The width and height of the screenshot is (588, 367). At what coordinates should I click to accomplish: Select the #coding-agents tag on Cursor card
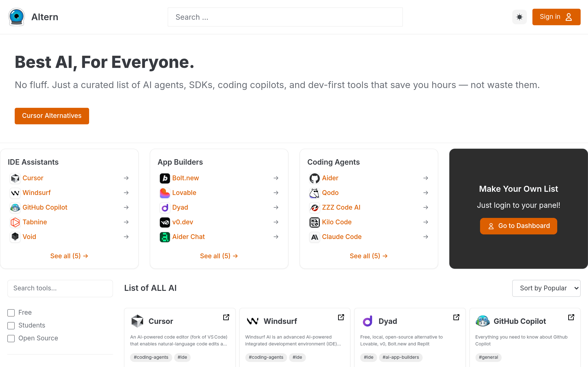point(151,357)
